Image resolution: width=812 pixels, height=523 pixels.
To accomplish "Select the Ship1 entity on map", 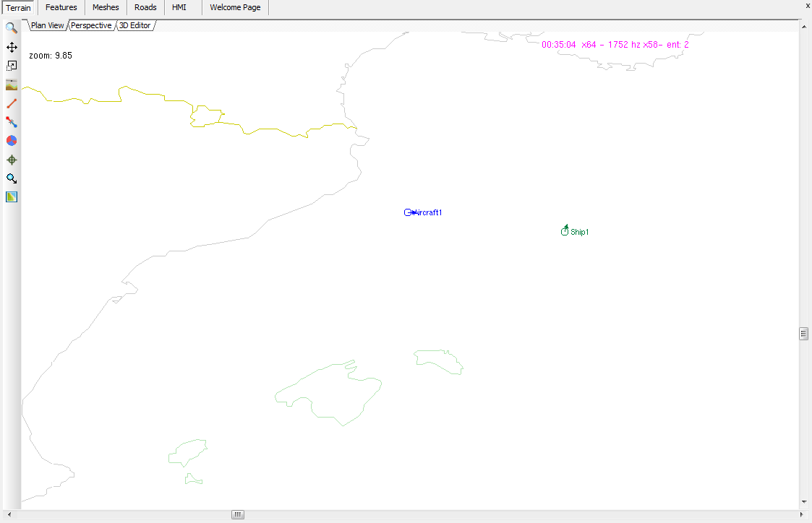I will click(x=565, y=231).
